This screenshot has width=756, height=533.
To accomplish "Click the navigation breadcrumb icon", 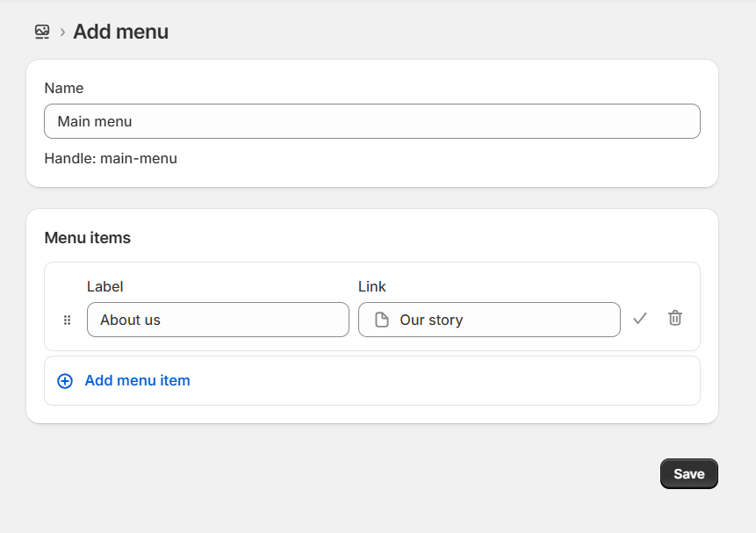I will click(42, 32).
